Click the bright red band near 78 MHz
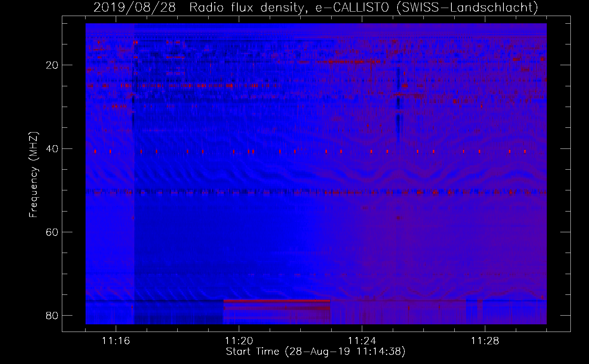The width and height of the screenshot is (589, 364). pyautogui.click(x=277, y=305)
